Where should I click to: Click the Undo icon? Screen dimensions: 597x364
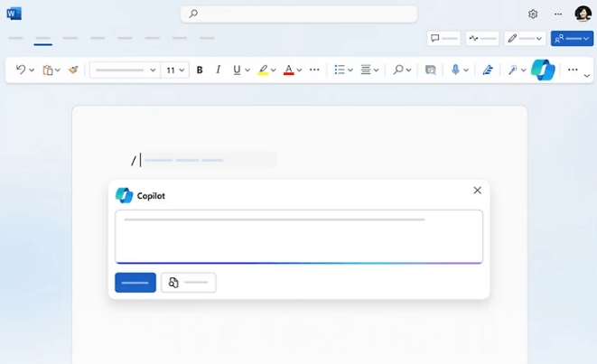[21, 70]
